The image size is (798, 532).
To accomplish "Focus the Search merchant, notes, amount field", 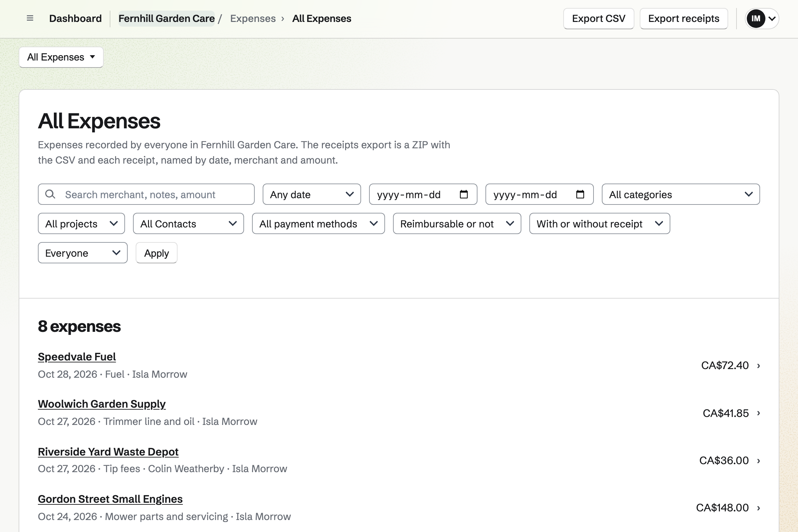I will click(146, 194).
